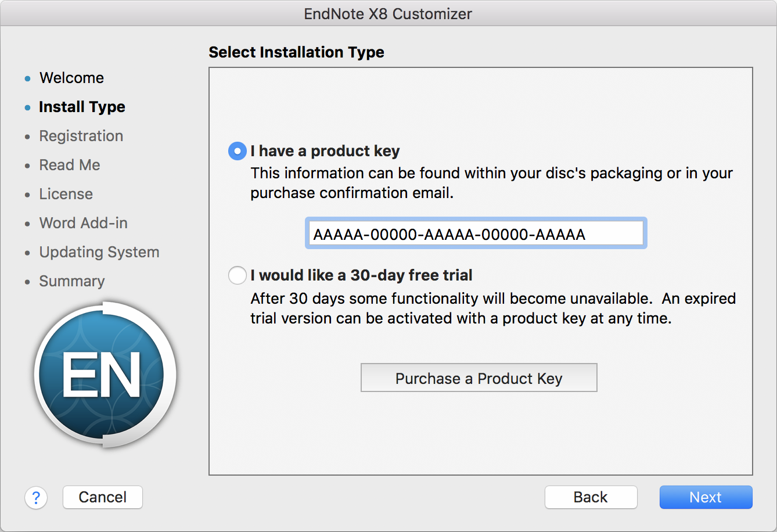This screenshot has width=777, height=532.
Task: Click the Install Type step in sidebar
Action: click(82, 107)
